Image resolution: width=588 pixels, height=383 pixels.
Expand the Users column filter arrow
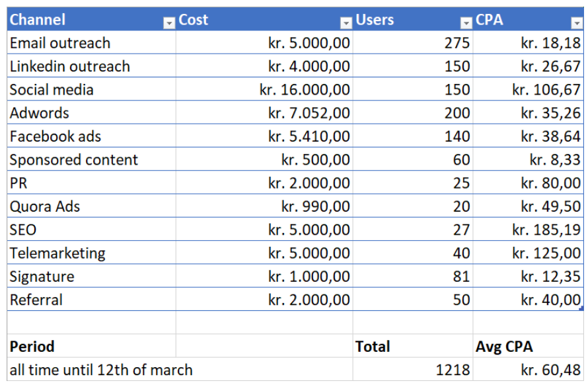point(466,23)
